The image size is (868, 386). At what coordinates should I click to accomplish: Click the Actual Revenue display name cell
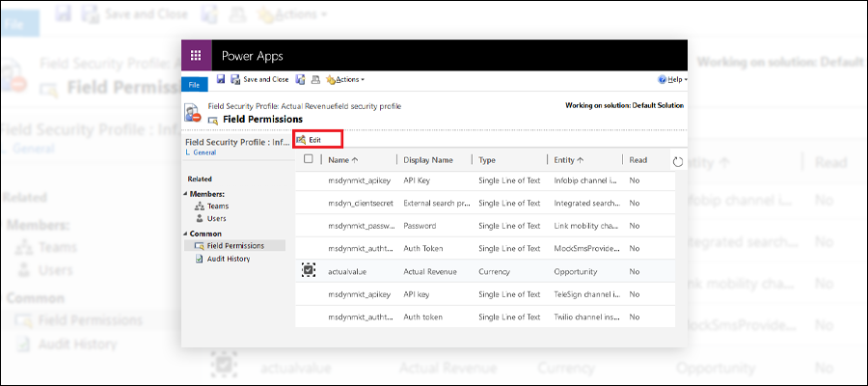pyautogui.click(x=429, y=272)
